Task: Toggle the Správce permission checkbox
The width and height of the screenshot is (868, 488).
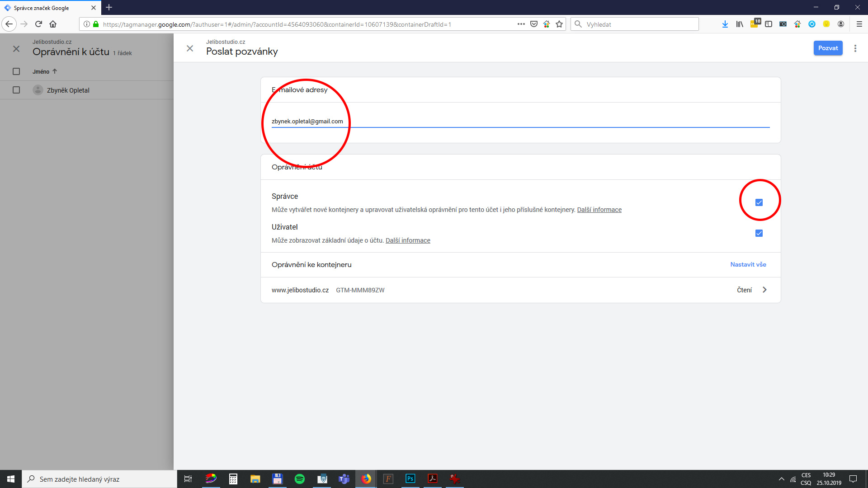Action: (759, 202)
